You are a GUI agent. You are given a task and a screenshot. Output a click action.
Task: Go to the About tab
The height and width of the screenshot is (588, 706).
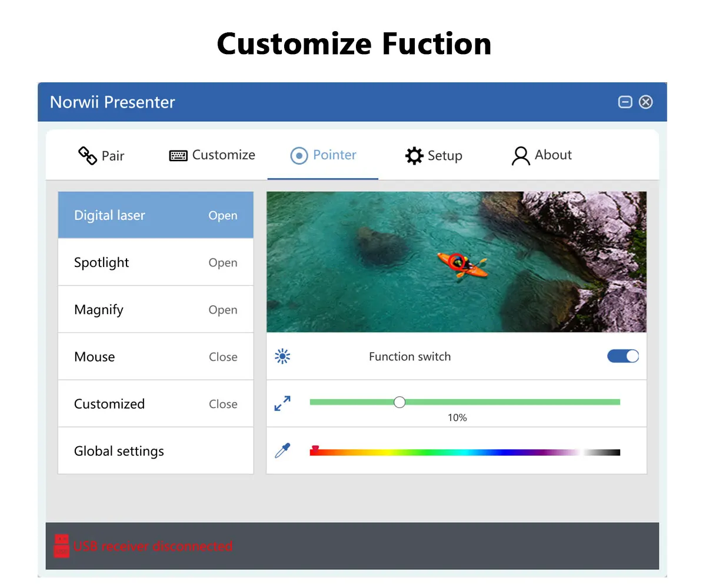point(541,155)
